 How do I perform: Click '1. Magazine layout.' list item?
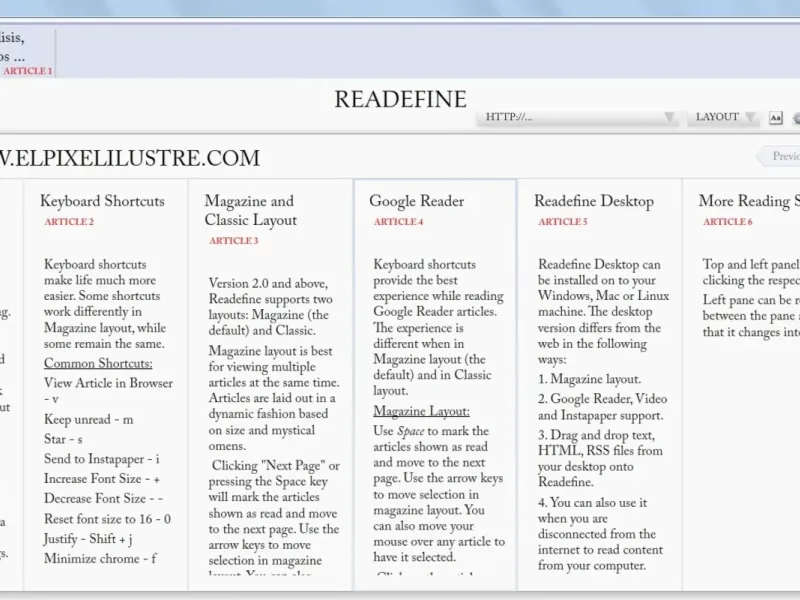coord(589,380)
